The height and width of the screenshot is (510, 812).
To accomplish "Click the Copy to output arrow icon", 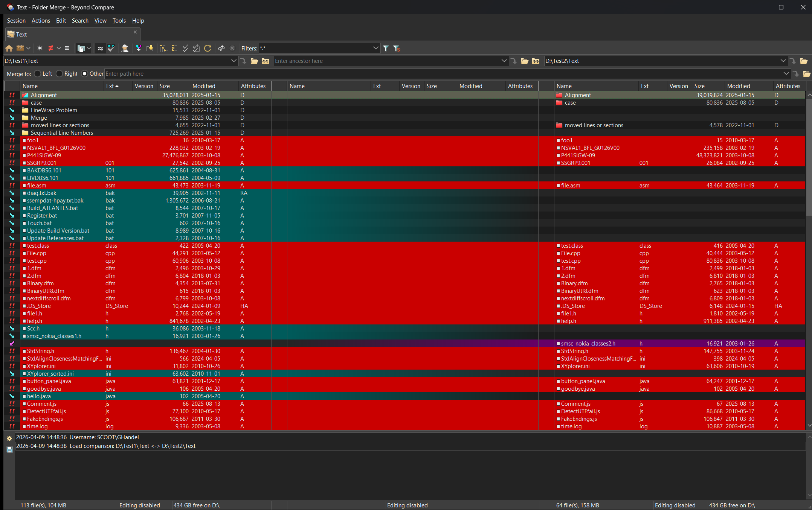I will [x=150, y=48].
